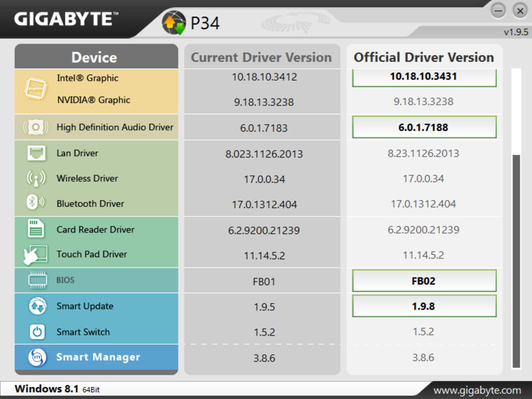Select Wireless Driver label
This screenshot has width=532, height=399.
[87, 178]
